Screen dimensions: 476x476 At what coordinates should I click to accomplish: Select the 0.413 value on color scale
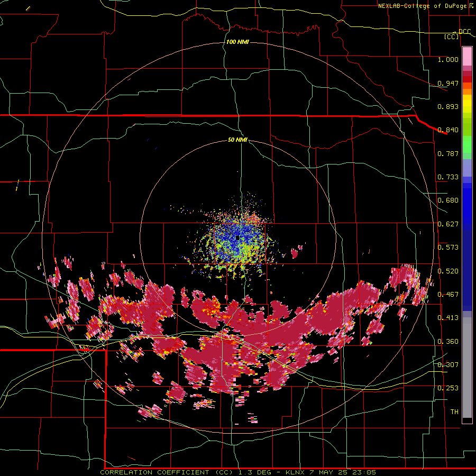pyautogui.click(x=448, y=318)
